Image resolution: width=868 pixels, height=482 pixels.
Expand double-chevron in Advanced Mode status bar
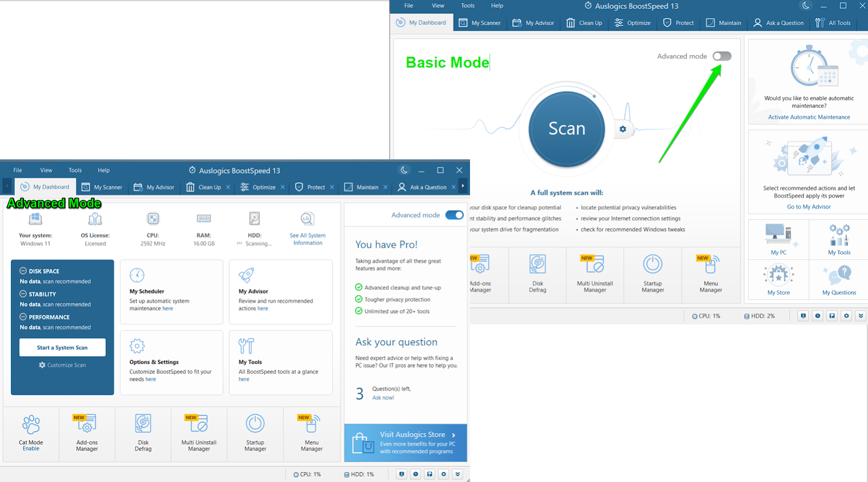(458, 474)
